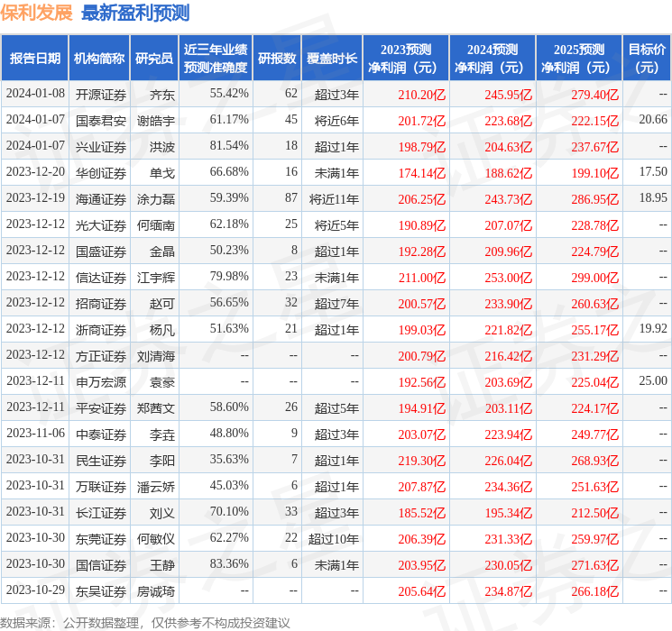
Task: Select the 方正证券 institution cell
Action: click(x=101, y=355)
